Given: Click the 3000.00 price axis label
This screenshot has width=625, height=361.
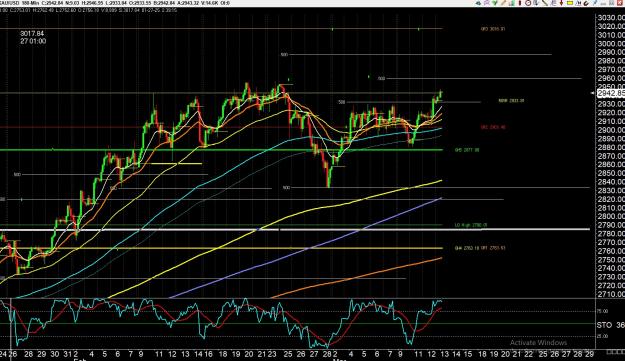Looking at the screenshot, I should coord(611,43).
